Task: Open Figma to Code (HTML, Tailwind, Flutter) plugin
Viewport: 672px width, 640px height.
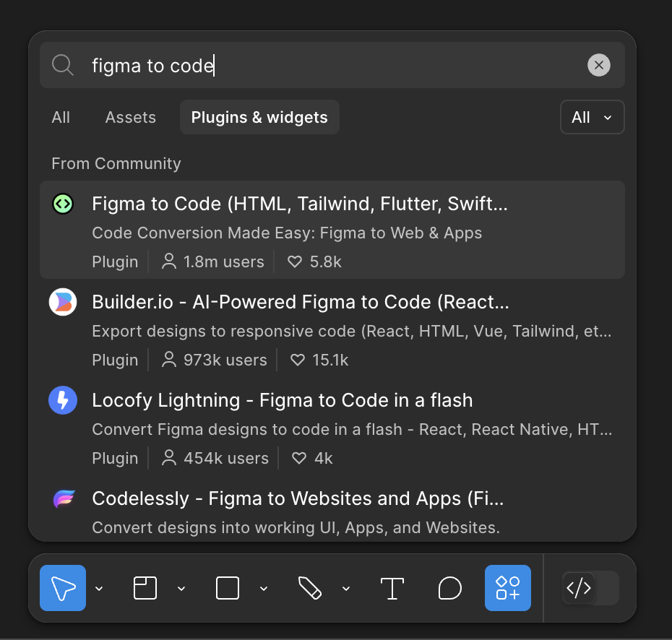Action: (332, 230)
